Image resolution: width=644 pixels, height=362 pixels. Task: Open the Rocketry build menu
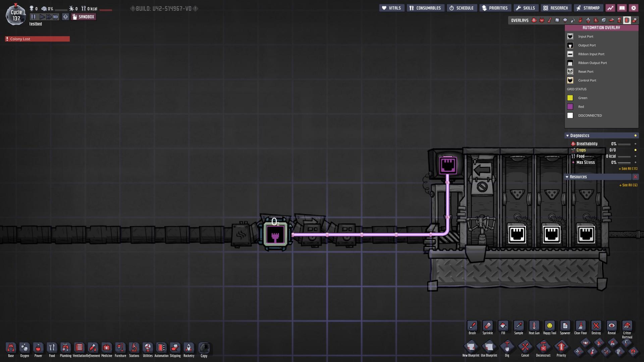click(x=189, y=348)
